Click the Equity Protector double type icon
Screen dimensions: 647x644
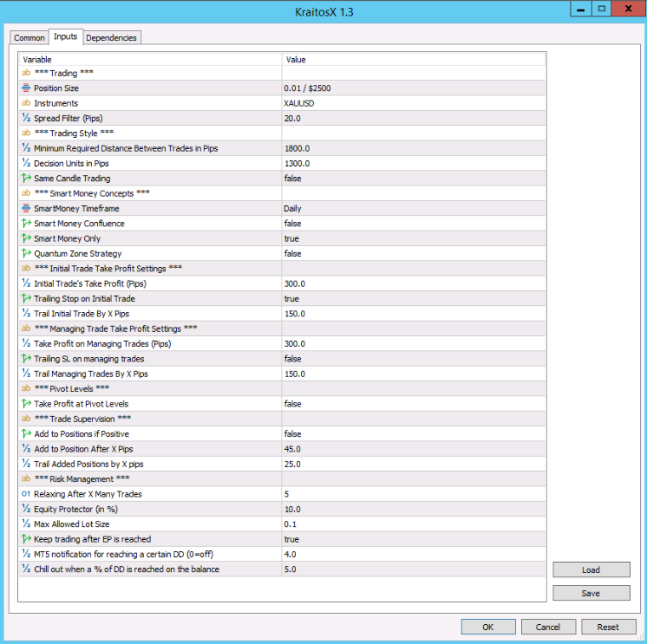26,509
